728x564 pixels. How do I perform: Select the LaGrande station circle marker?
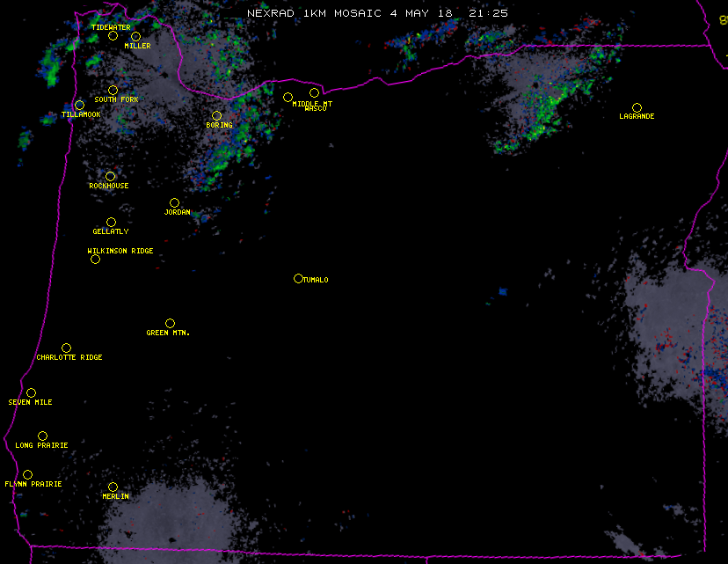tap(637, 107)
